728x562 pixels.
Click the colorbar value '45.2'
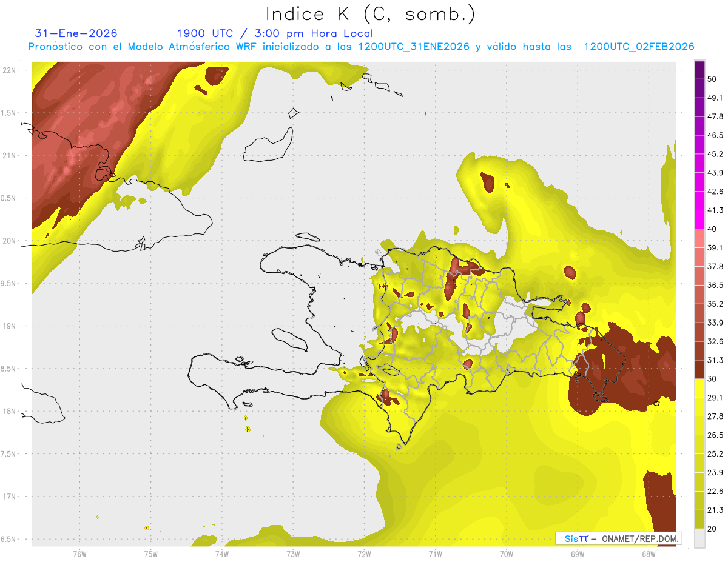pyautogui.click(x=715, y=154)
